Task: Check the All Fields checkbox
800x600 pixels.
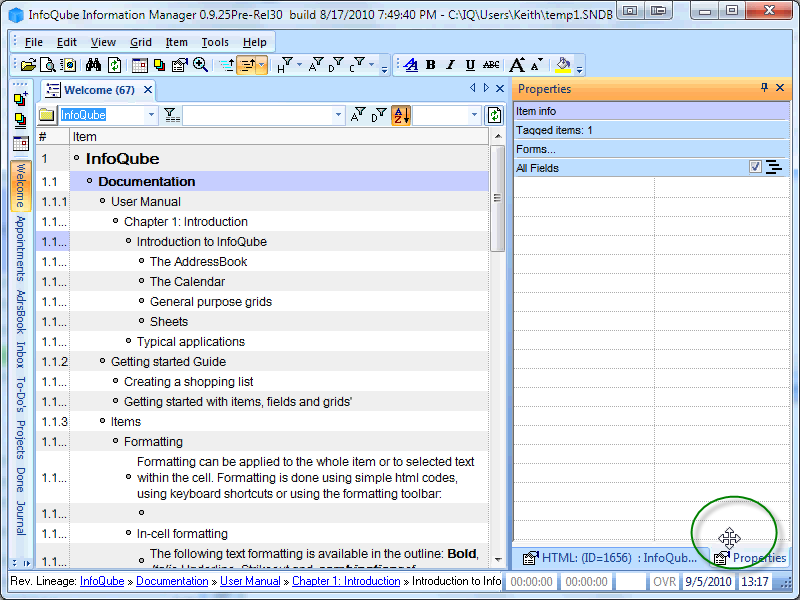Action: (755, 167)
